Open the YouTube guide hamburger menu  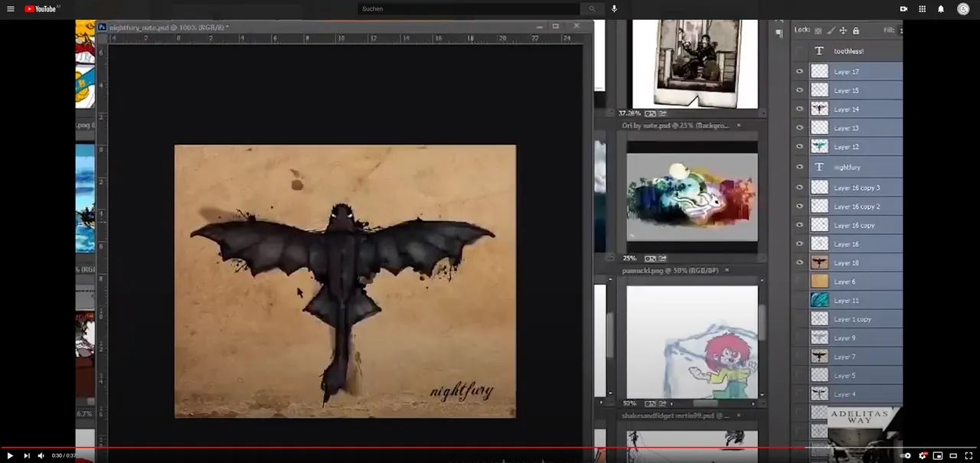coord(11,9)
